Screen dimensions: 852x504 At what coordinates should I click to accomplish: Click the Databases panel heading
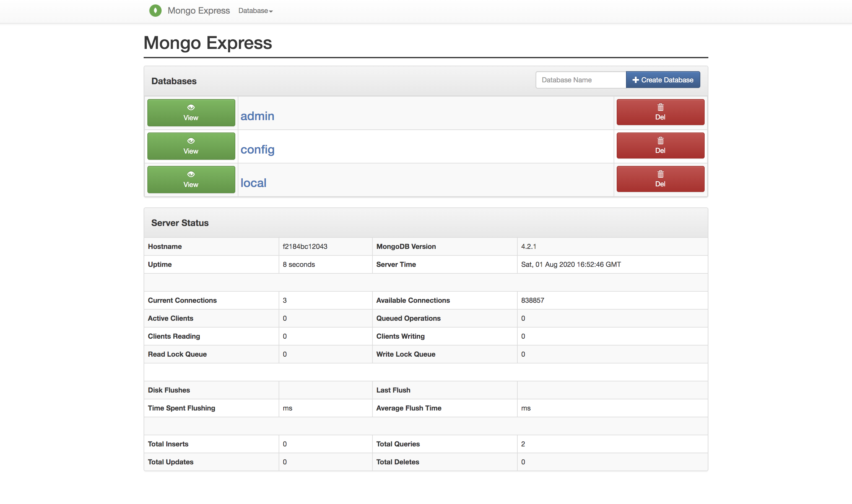tap(174, 81)
